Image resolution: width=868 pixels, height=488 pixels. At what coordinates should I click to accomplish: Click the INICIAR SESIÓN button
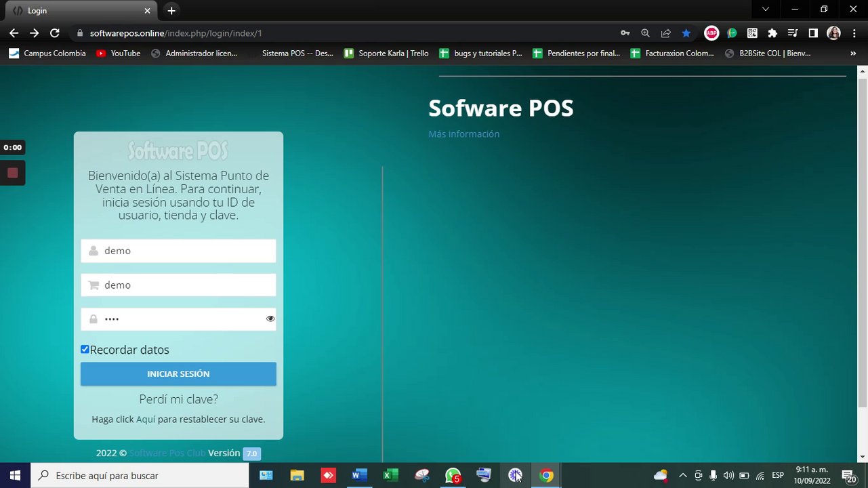tap(178, 373)
